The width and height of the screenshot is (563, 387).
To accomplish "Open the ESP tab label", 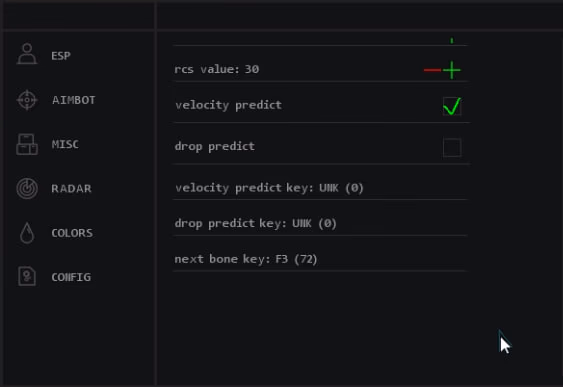I will click(x=61, y=56).
